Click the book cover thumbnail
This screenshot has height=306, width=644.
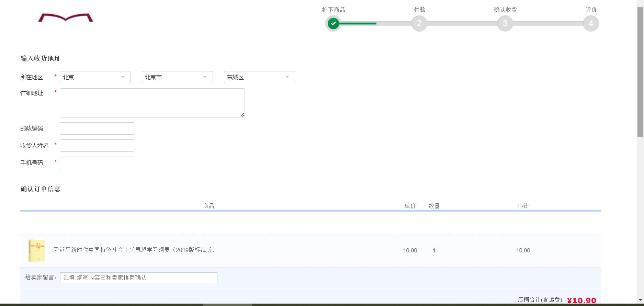click(37, 251)
